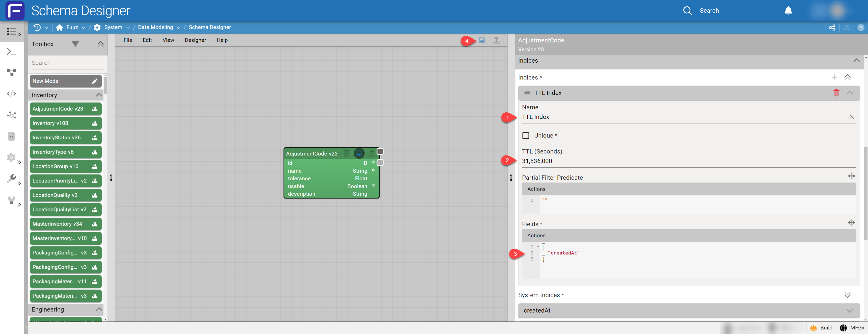Click the Build status bar entry
The height and width of the screenshot is (334, 868).
821,328
